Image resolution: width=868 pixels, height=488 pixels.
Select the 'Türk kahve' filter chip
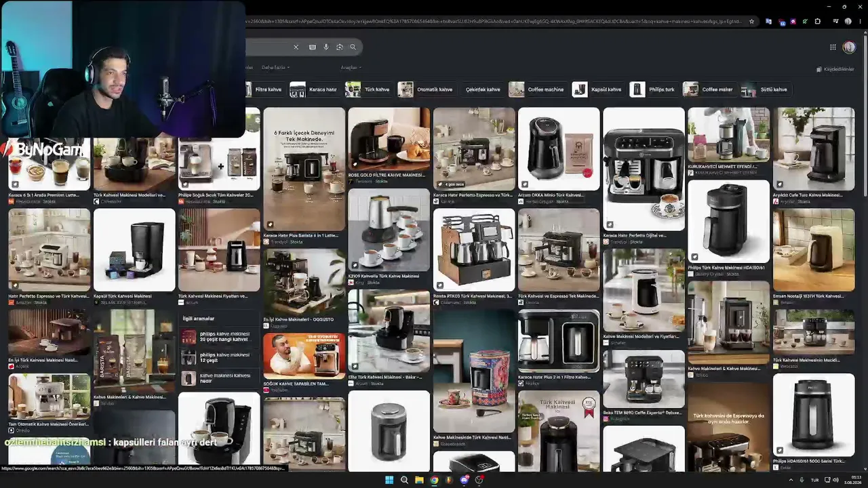click(x=368, y=89)
